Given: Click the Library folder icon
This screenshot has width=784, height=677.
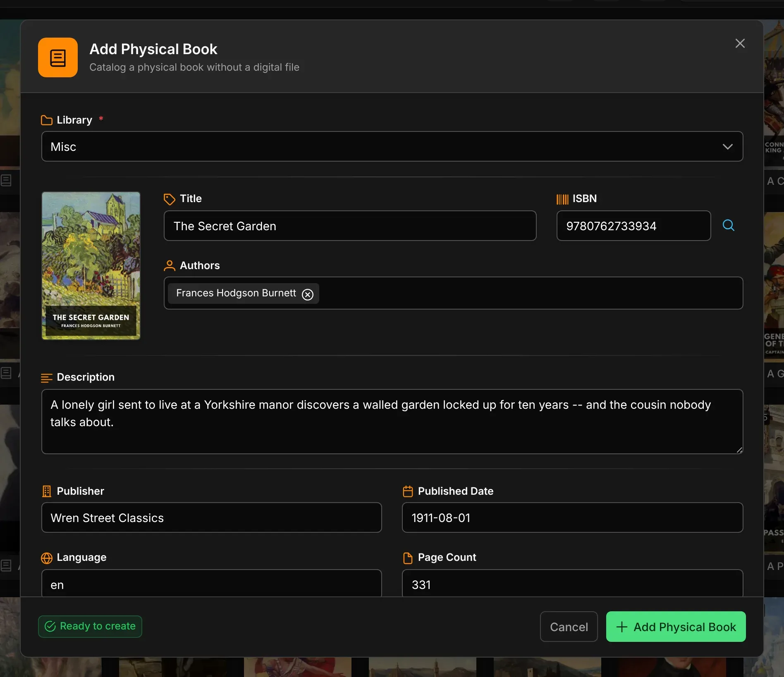Looking at the screenshot, I should (x=47, y=120).
